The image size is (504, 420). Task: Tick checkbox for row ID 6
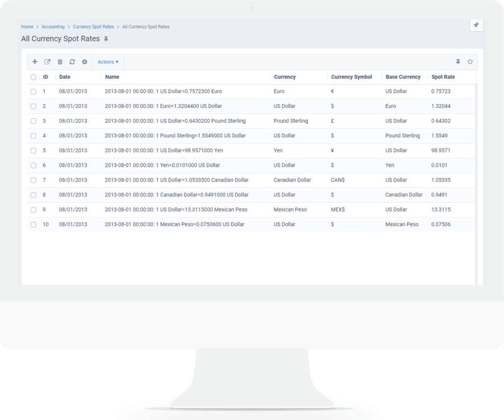[x=34, y=166]
